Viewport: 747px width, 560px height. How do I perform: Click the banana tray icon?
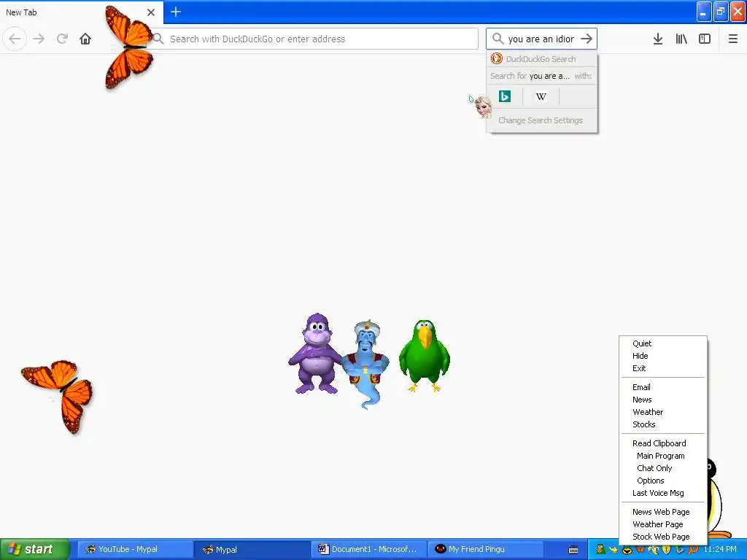pos(654,550)
